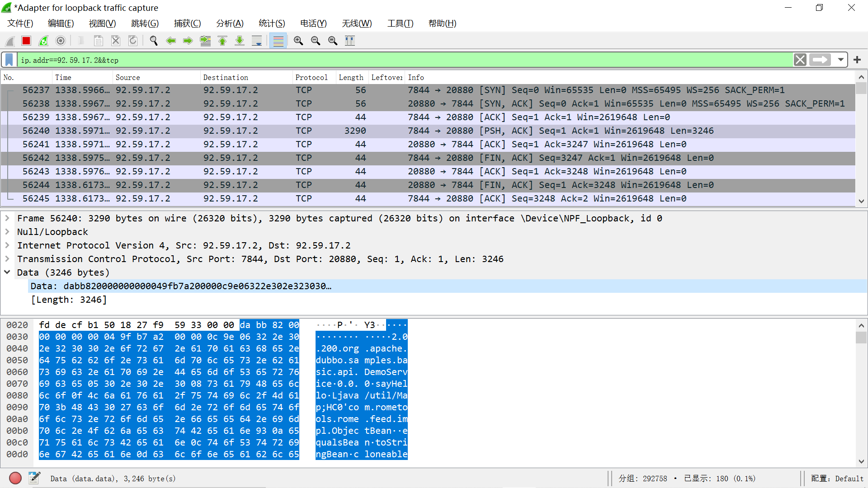Reload this capture file icon

(133, 41)
